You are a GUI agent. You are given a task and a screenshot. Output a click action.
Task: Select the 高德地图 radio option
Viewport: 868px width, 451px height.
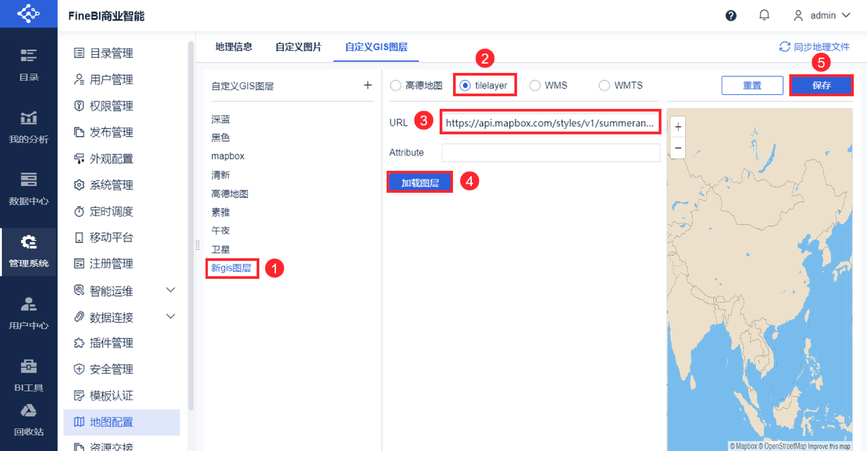point(396,86)
